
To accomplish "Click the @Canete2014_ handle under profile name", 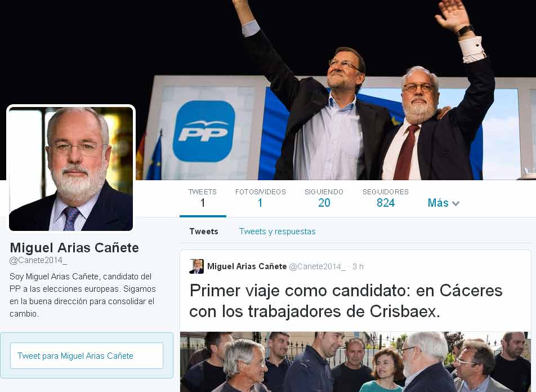I will [x=38, y=260].
